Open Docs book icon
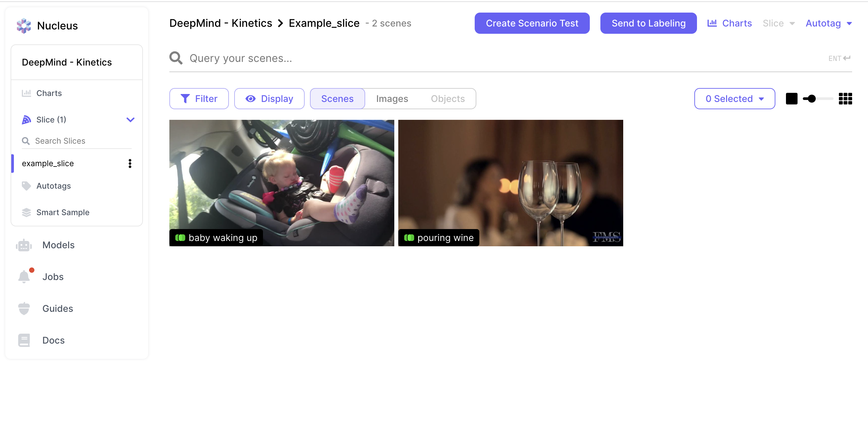The width and height of the screenshot is (868, 427). coord(23,340)
